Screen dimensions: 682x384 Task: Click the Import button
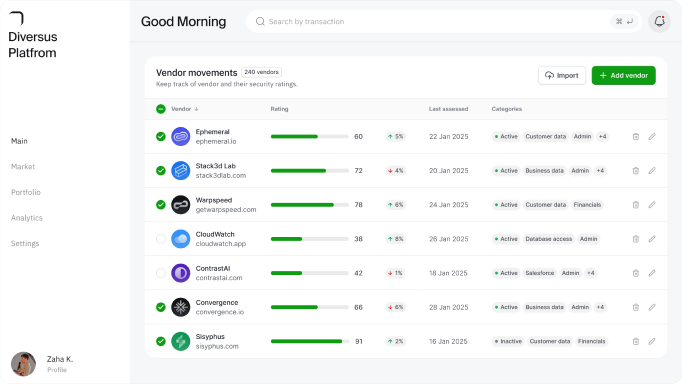pyautogui.click(x=562, y=75)
